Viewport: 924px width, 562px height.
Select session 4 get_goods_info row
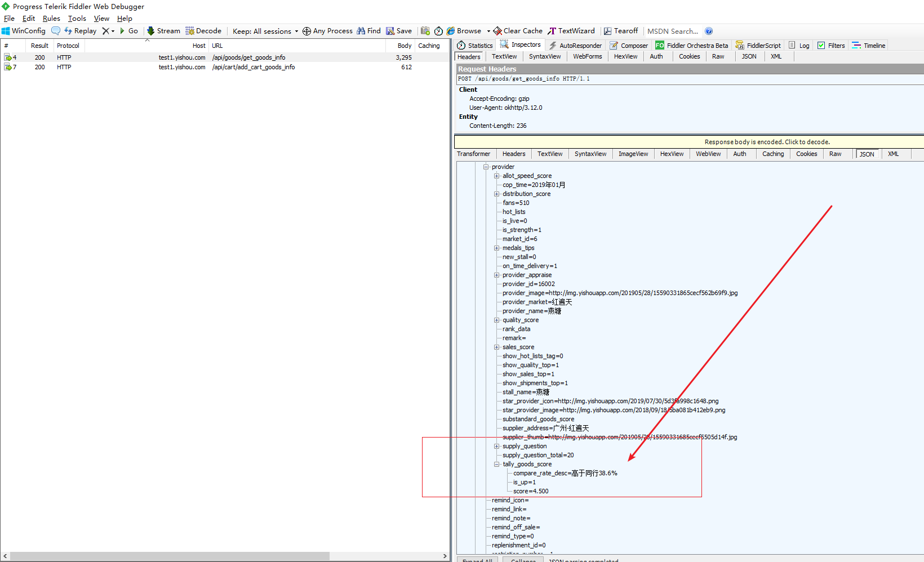click(225, 57)
